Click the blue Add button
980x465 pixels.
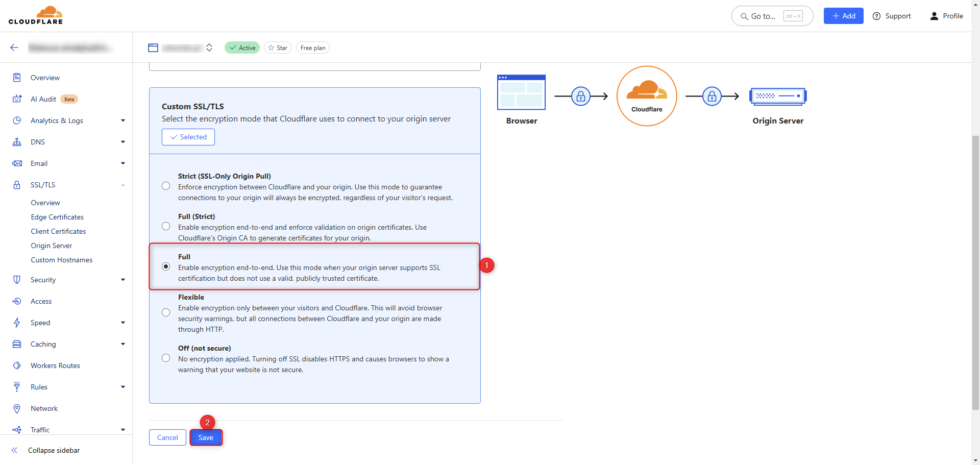click(x=843, y=16)
